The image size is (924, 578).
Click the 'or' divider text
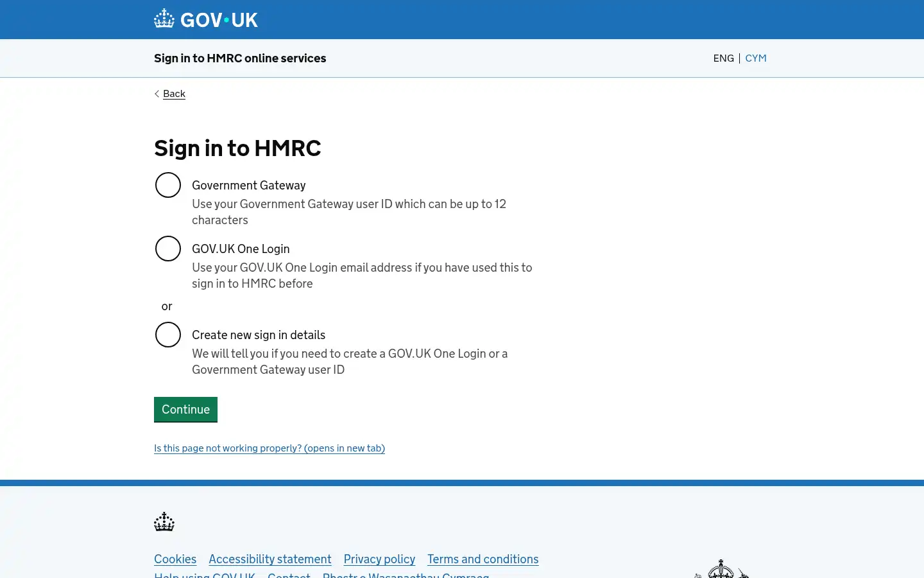(167, 306)
